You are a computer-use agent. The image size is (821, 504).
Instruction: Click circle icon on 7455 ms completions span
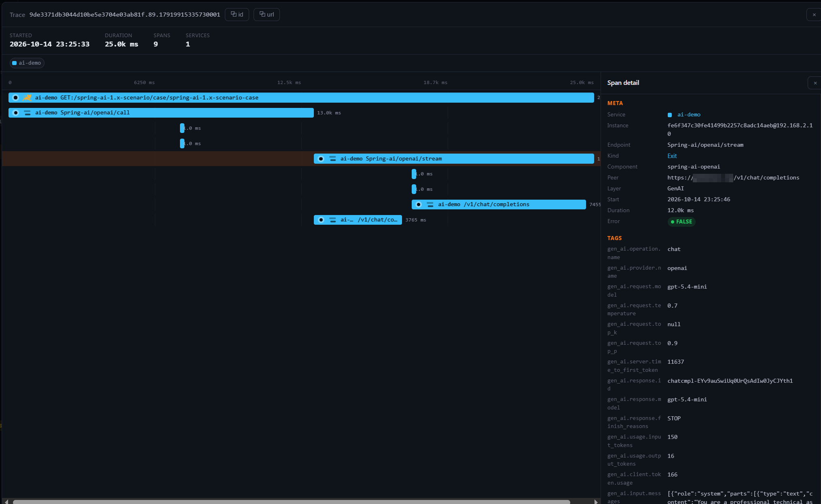[x=419, y=205]
